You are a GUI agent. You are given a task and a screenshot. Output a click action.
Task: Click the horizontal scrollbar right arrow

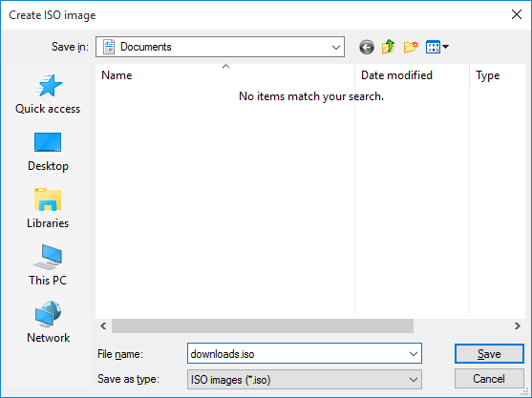pos(517,326)
